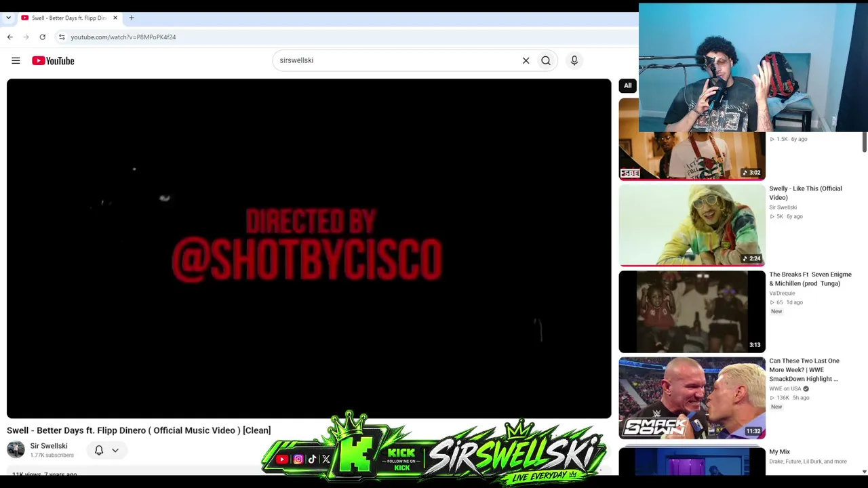Open the YouTube guide hamburger menu
The image size is (868, 488).
[x=16, y=61]
